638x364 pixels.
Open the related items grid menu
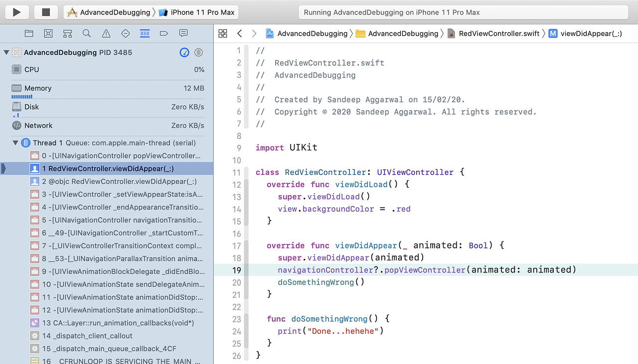click(x=223, y=33)
